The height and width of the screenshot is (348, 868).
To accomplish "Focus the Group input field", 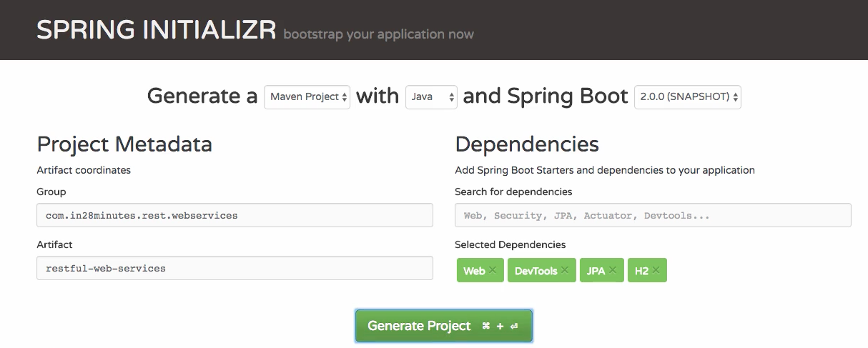I will click(235, 215).
